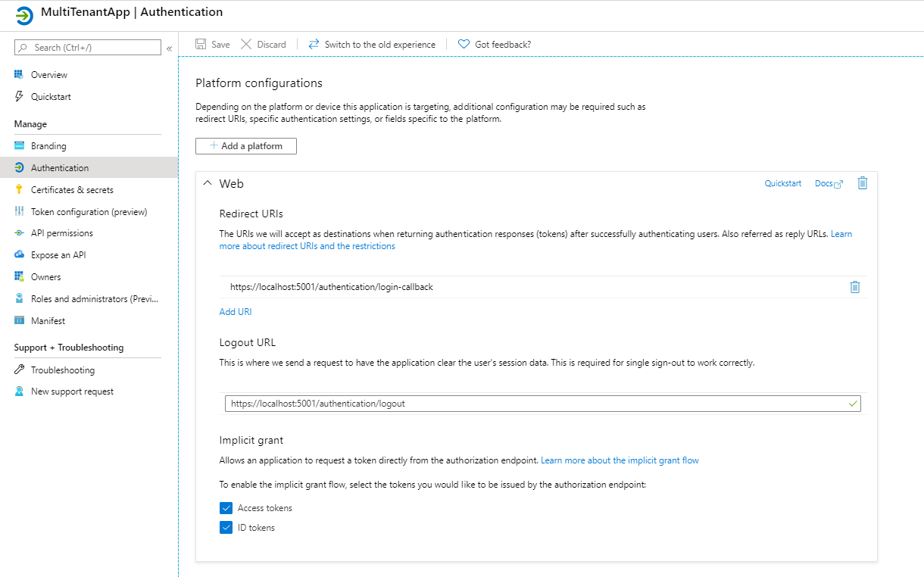This screenshot has height=577, width=924.
Task: Click Add URI link
Action: (236, 311)
